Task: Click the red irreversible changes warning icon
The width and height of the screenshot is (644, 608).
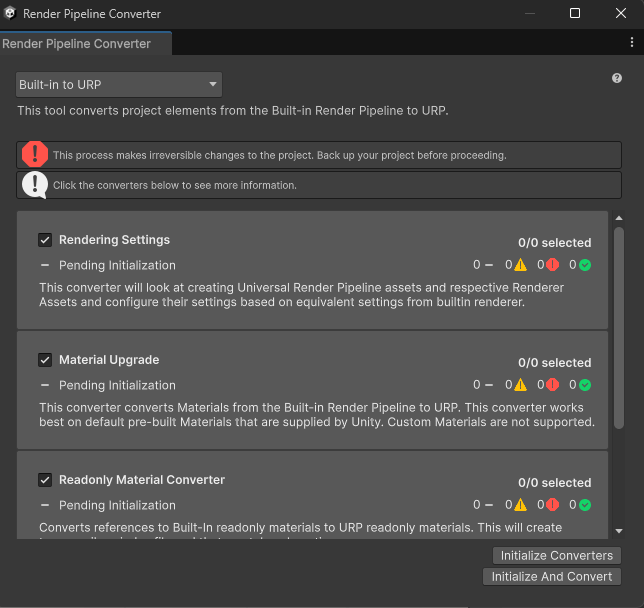Action: coord(35,154)
